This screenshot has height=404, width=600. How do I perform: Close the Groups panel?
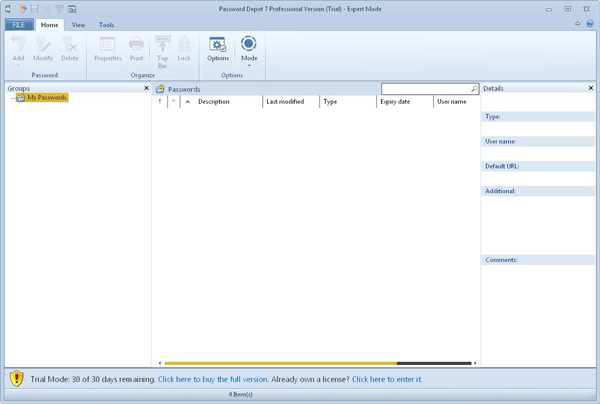[x=146, y=88]
